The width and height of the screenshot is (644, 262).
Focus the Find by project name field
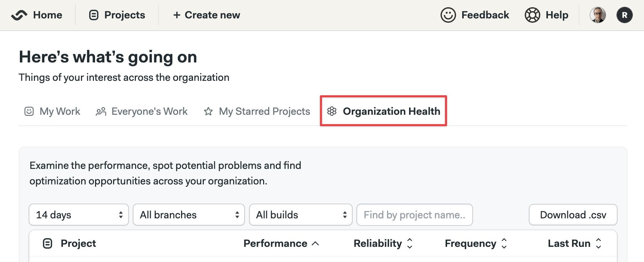[415, 215]
